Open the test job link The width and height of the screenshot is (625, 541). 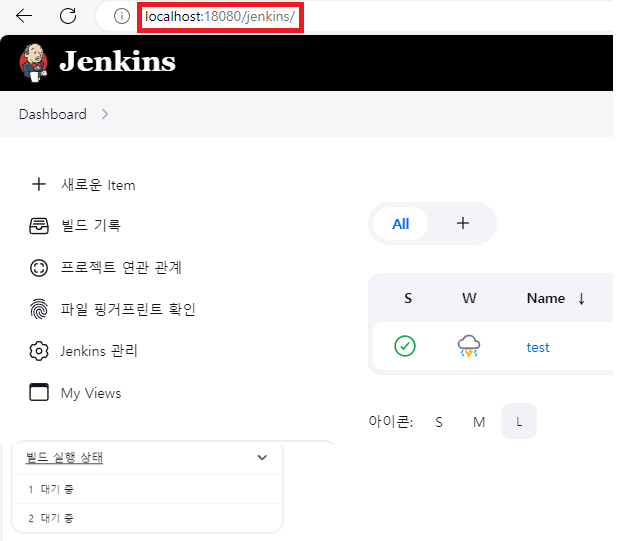[x=538, y=348]
